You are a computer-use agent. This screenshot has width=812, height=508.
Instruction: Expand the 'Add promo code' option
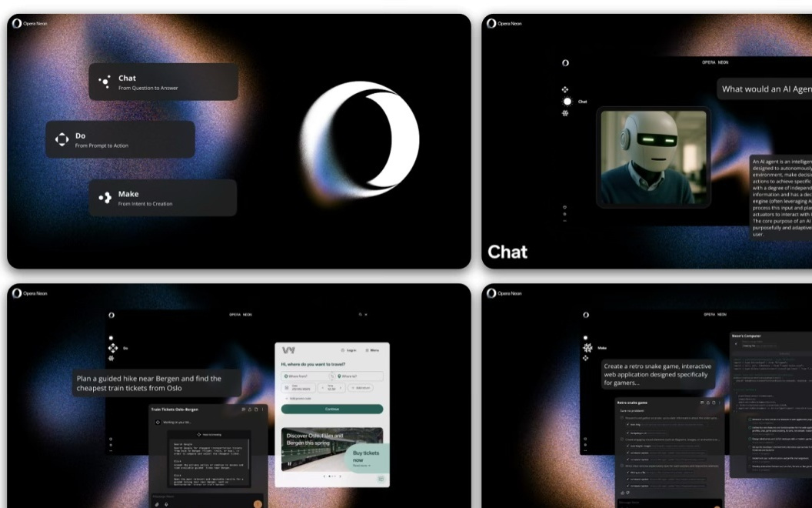[x=298, y=399]
